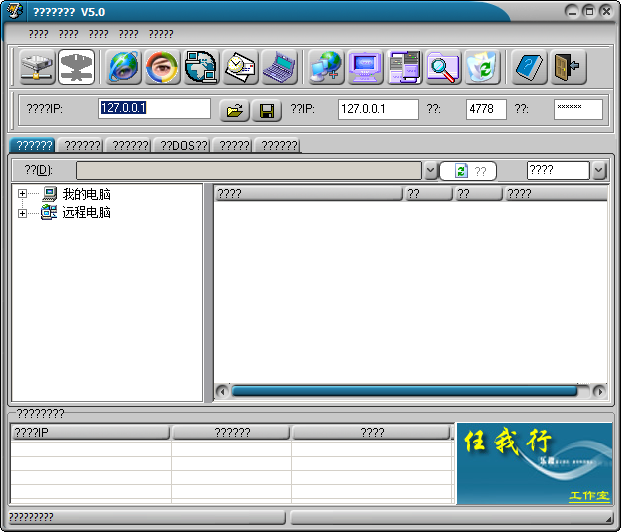Click the open folder icon beside IP field
This screenshot has height=532, width=621.
click(x=233, y=110)
